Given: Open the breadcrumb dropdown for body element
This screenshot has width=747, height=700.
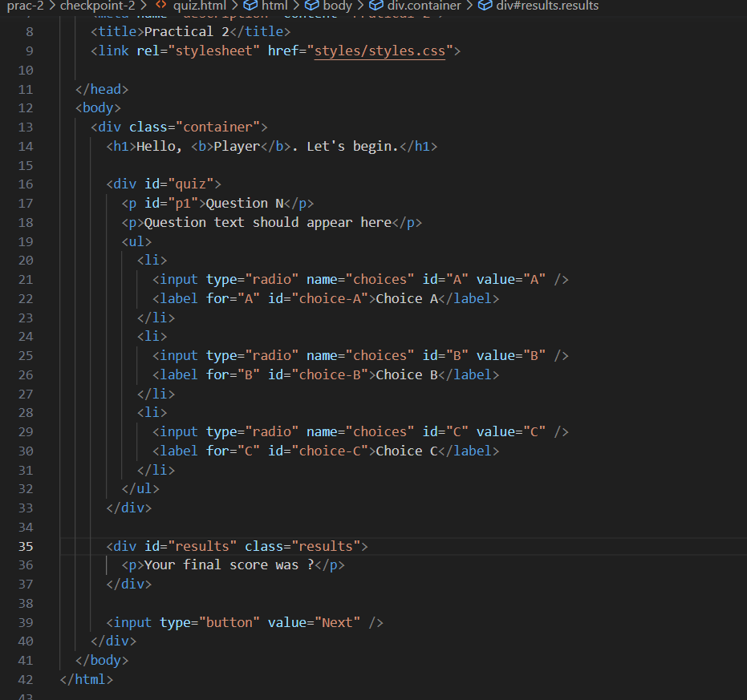Looking at the screenshot, I should [x=339, y=6].
